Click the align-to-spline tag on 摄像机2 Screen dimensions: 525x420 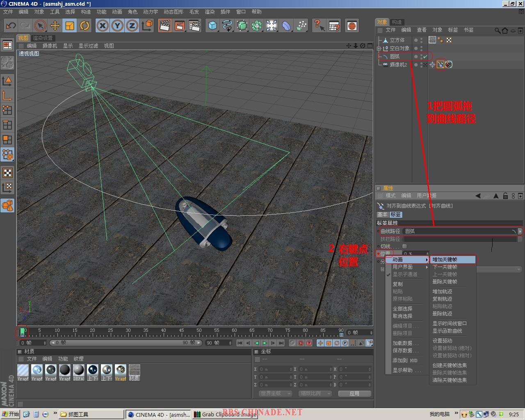441,64
